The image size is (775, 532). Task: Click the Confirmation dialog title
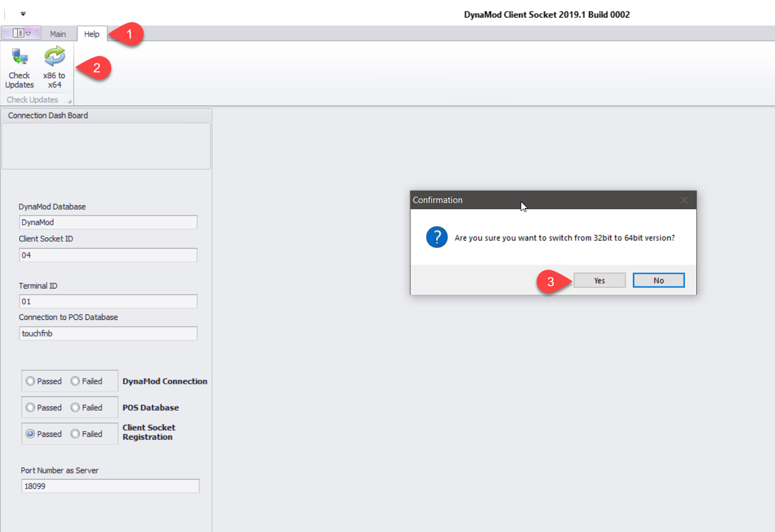437,200
